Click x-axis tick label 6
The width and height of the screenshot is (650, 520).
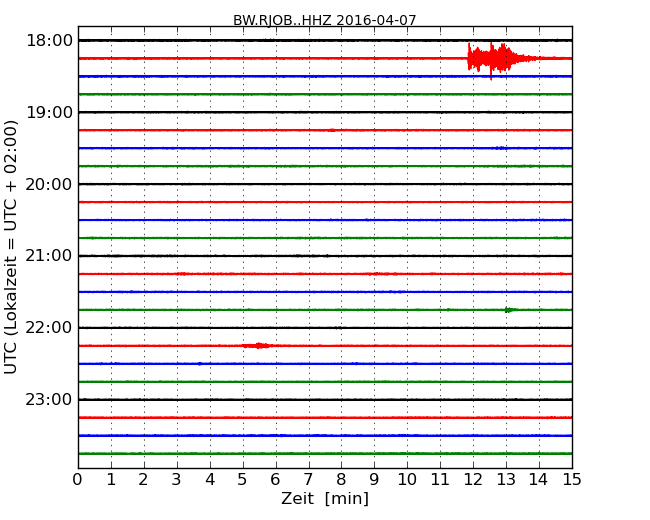pos(275,480)
